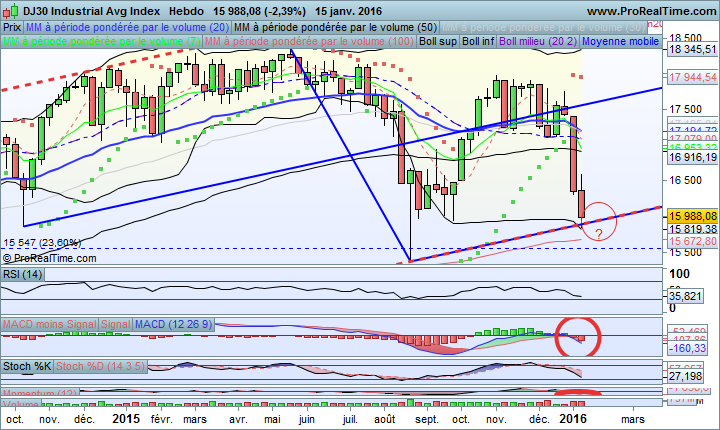Click the sept. label on time axis
720x430 pixels.
pyautogui.click(x=427, y=419)
